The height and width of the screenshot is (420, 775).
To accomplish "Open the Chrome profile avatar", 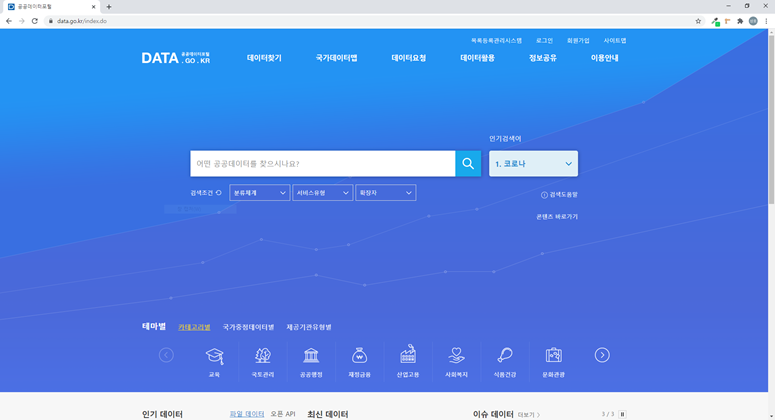I will pos(753,21).
